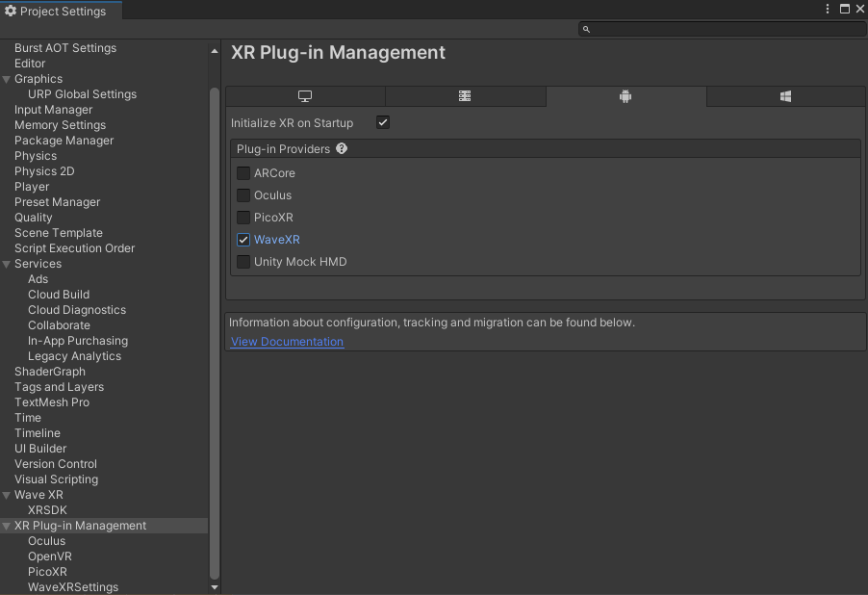Select the Standalone desktop platform tab
The width and height of the screenshot is (868, 595).
point(305,96)
